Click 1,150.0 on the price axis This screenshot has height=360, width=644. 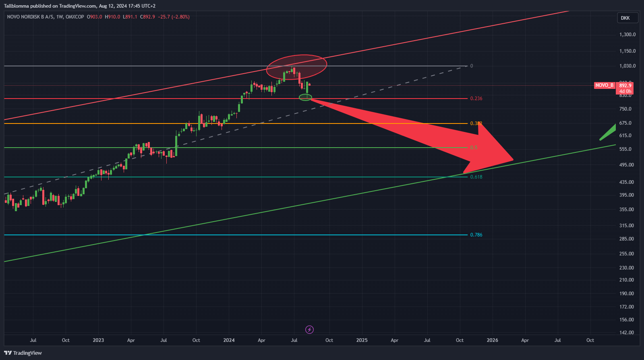pyautogui.click(x=627, y=51)
